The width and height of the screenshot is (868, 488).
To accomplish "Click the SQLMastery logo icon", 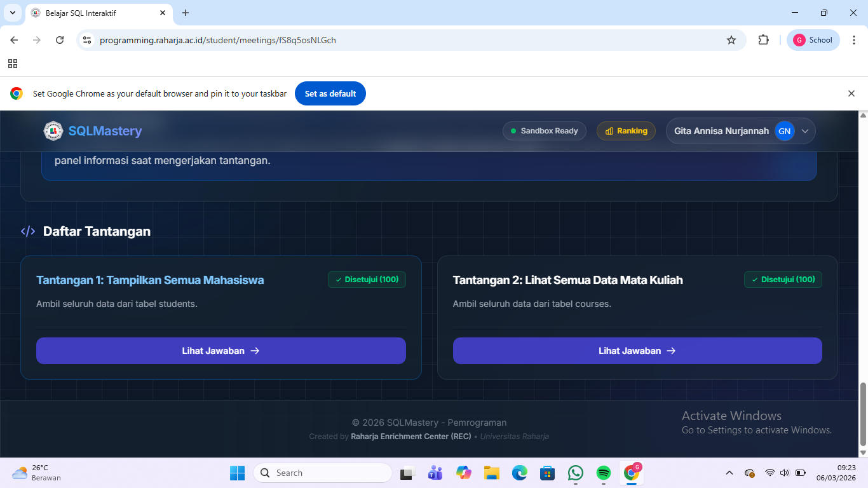I will (x=53, y=131).
